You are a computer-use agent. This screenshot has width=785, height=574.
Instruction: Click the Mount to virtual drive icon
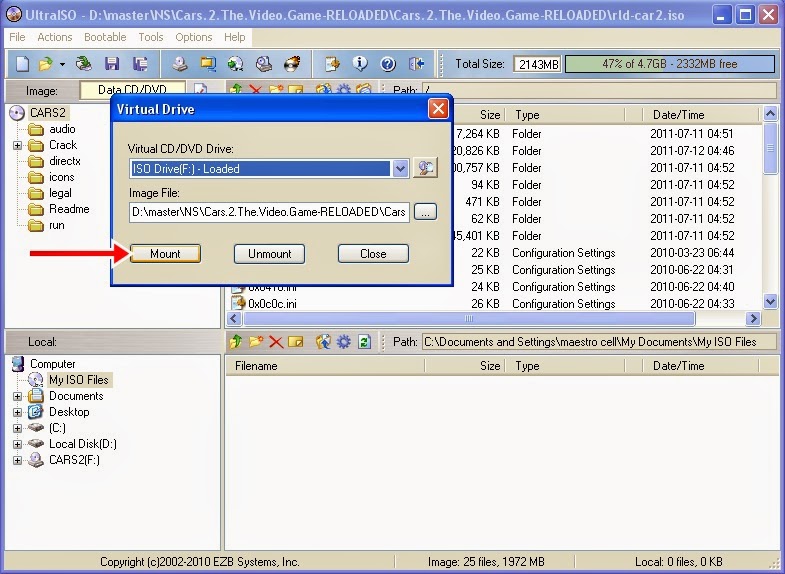(264, 64)
